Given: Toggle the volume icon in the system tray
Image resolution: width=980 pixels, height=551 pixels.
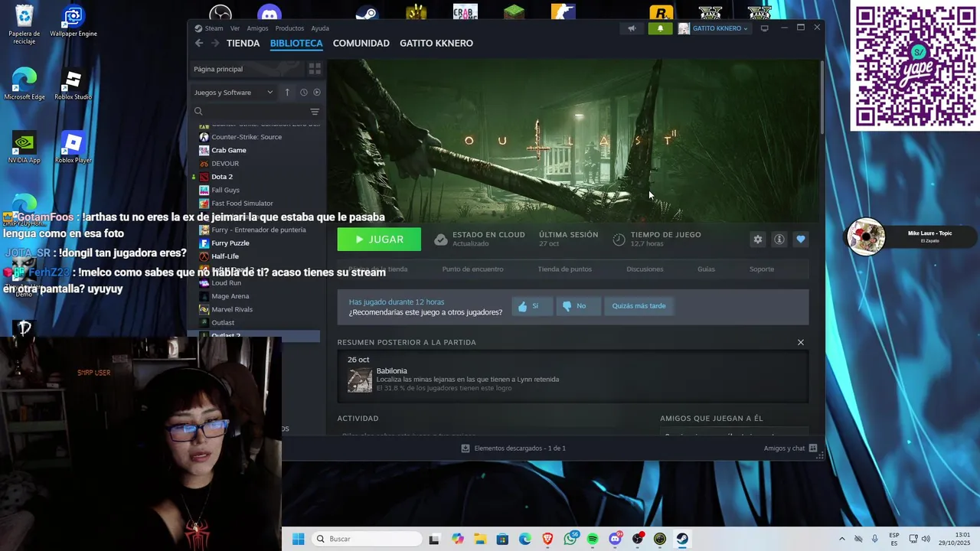Looking at the screenshot, I should [x=926, y=539].
